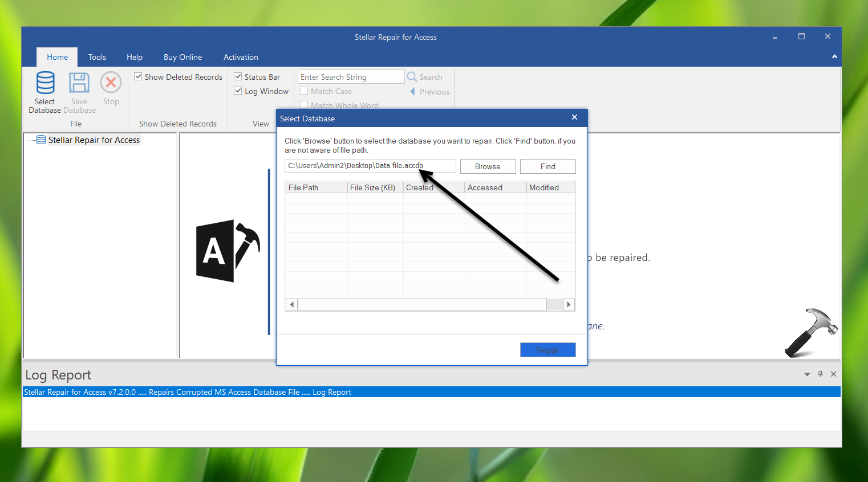This screenshot has height=482, width=868.
Task: Click the Search magnifier icon
Action: click(x=412, y=77)
